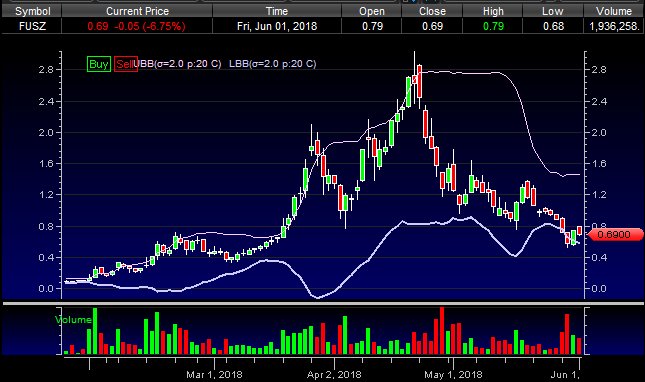The width and height of the screenshot is (645, 382).
Task: Click the green Volume panel label
Action: [x=73, y=319]
